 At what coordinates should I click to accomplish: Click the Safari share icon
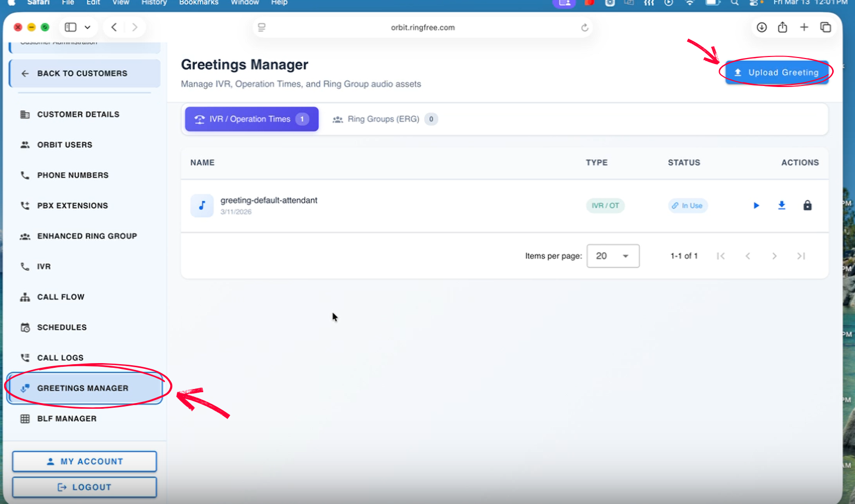[782, 27]
